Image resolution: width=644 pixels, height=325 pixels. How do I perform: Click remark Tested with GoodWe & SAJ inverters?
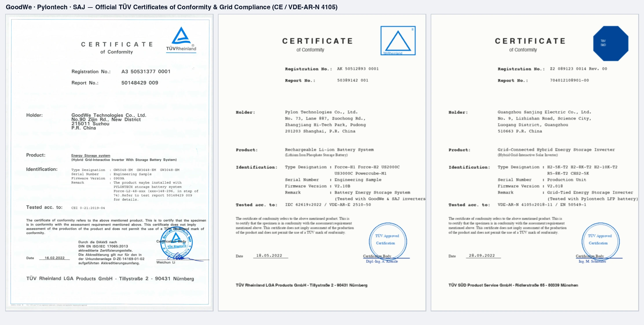(x=380, y=199)
